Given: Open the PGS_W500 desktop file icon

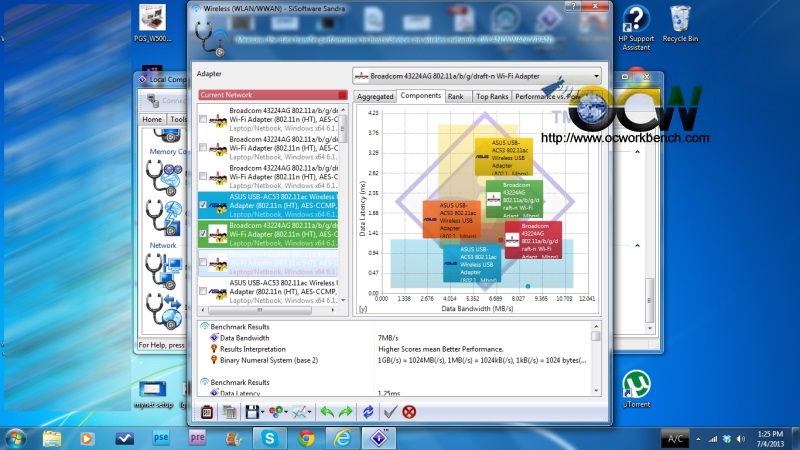Looking at the screenshot, I should [x=153, y=23].
